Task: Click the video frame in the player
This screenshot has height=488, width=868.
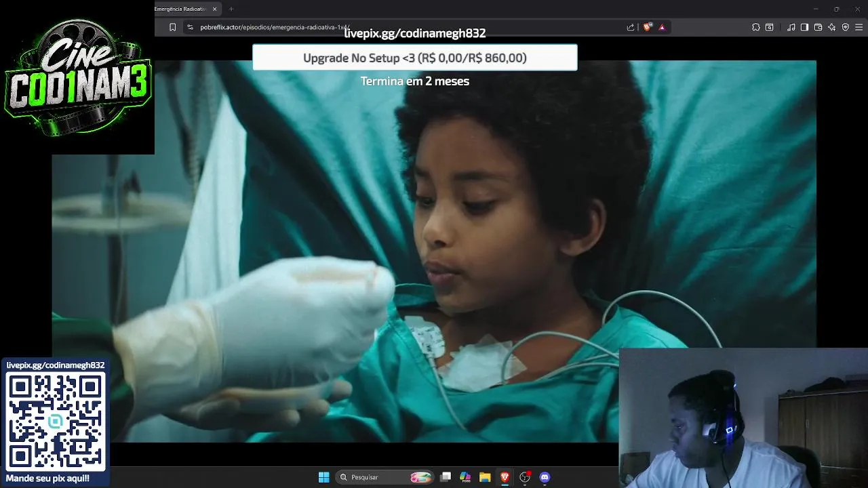Action: tap(434, 251)
